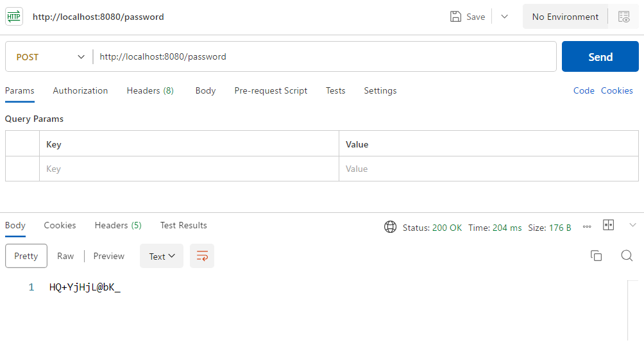
Task: Click the two-pane layout icon
Action: point(608,225)
